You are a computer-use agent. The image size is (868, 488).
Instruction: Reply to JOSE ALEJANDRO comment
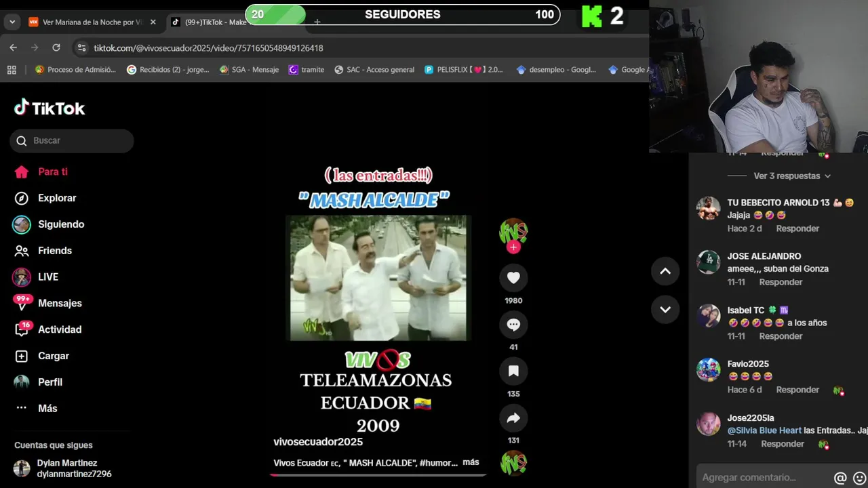coord(781,282)
